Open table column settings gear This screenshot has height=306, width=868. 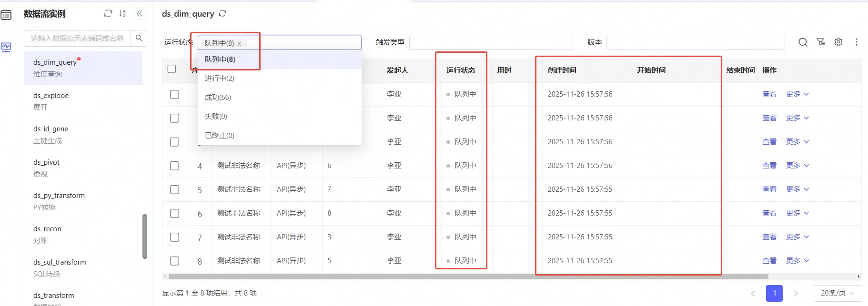(838, 42)
